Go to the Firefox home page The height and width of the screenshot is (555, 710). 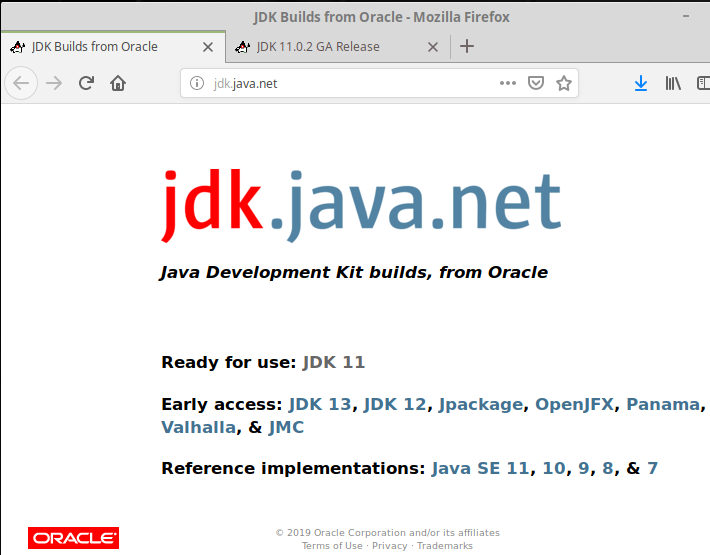point(118,83)
